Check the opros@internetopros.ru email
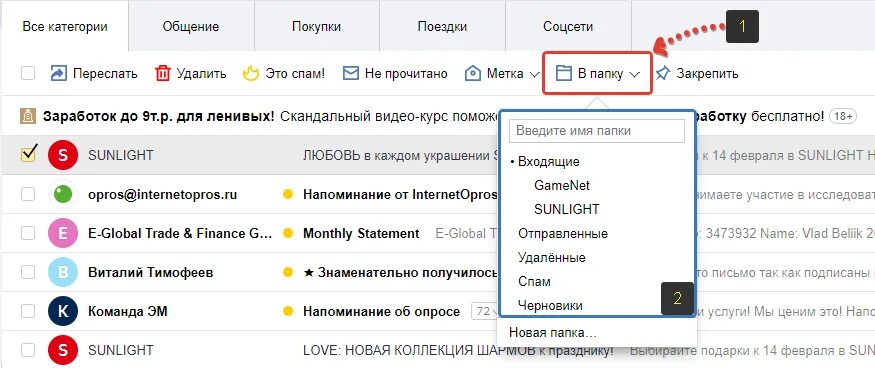The width and height of the screenshot is (875, 368). tap(28, 194)
